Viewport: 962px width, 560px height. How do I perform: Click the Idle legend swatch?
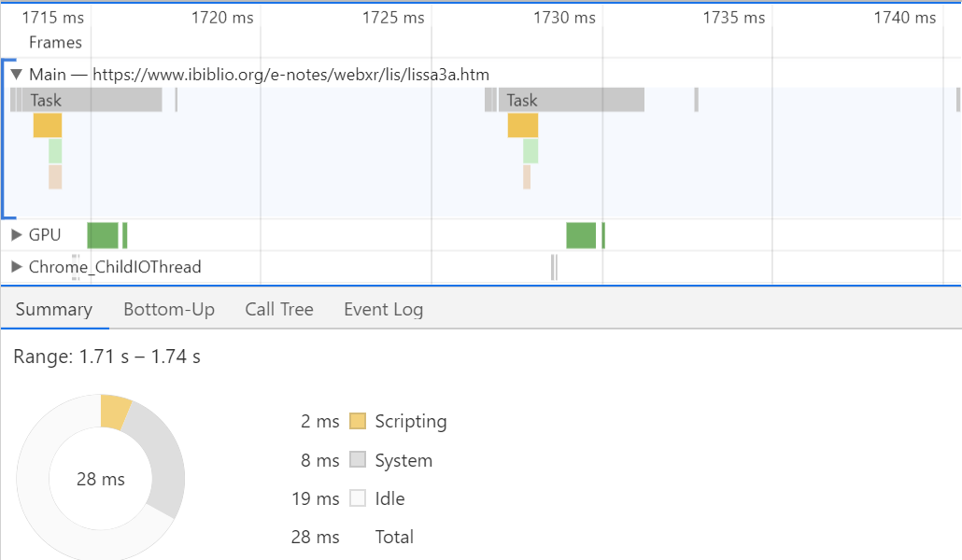click(x=358, y=498)
